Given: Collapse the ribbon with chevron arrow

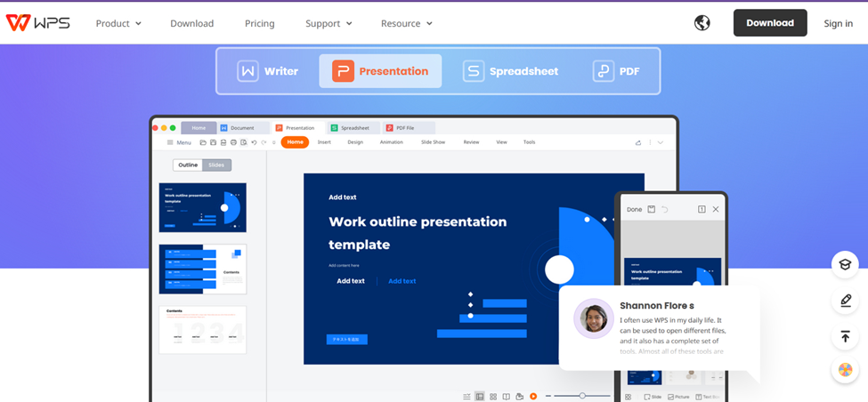Looking at the screenshot, I should pos(661,142).
